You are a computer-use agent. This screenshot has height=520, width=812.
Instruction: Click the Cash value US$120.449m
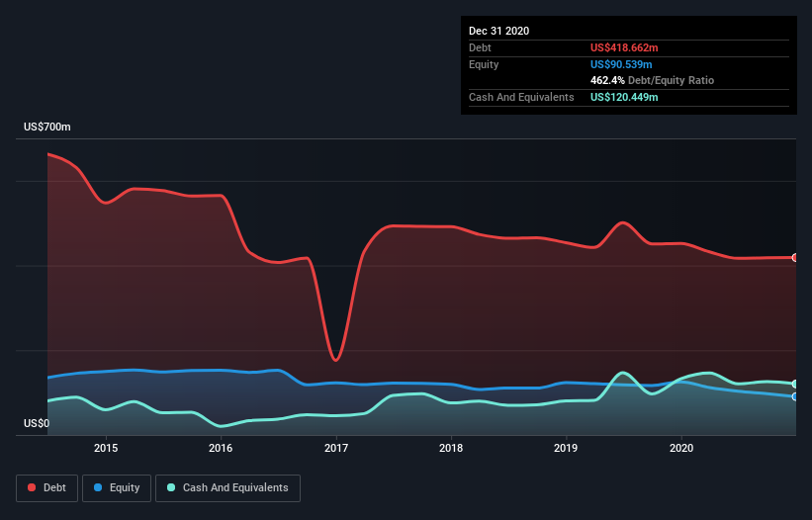(x=624, y=97)
